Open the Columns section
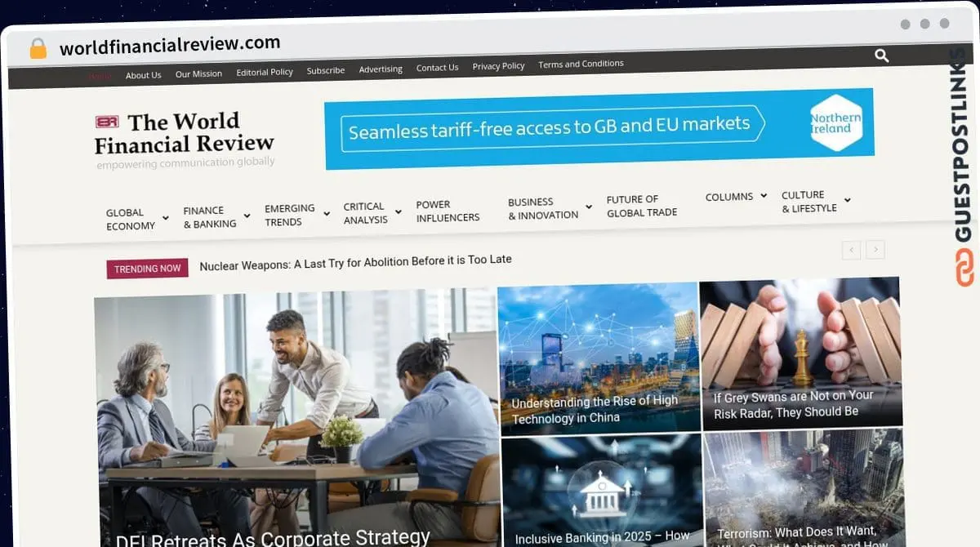The height and width of the screenshot is (547, 980). click(729, 197)
